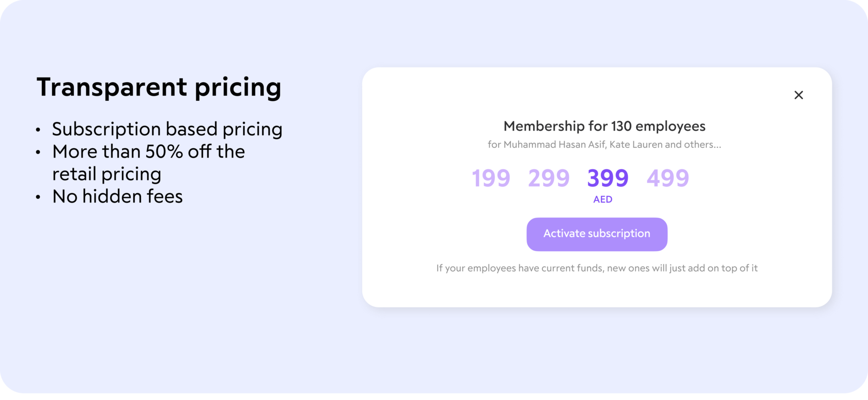Select the highlighted 399 price

pos(608,178)
